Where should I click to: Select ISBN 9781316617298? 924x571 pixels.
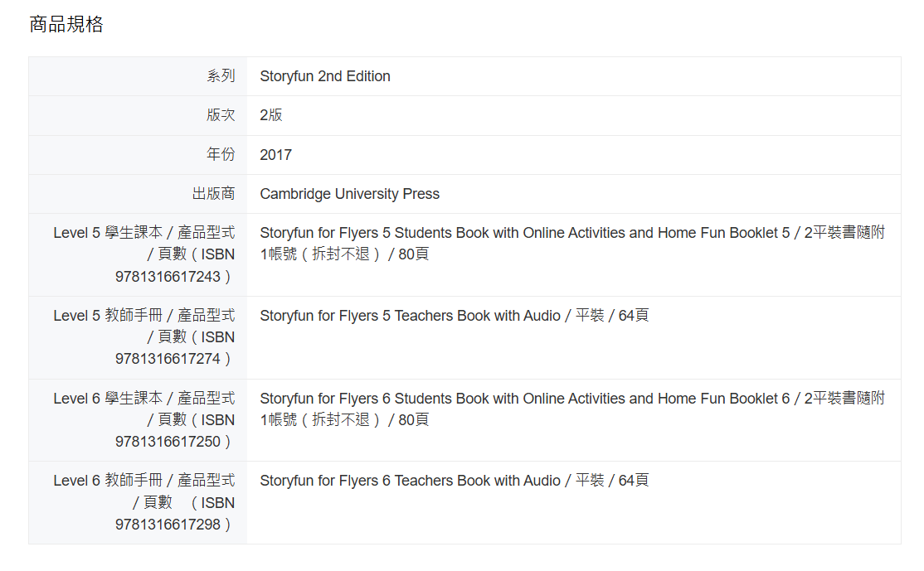[x=168, y=524]
